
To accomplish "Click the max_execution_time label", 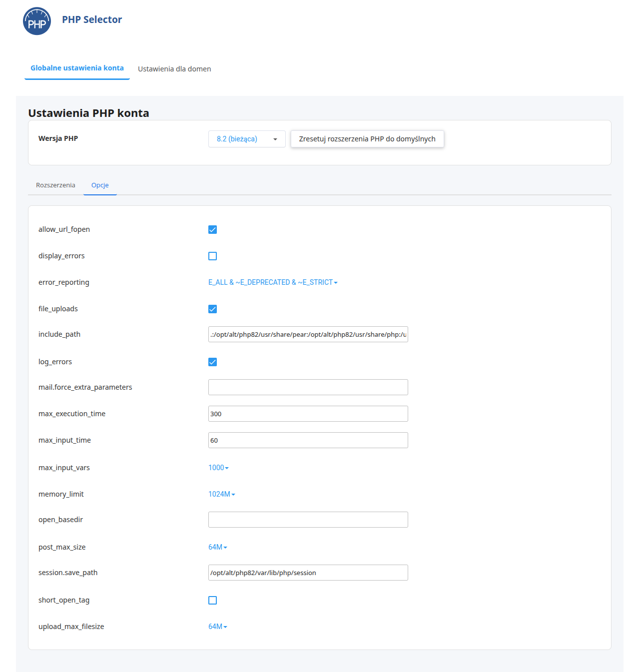I will click(72, 414).
